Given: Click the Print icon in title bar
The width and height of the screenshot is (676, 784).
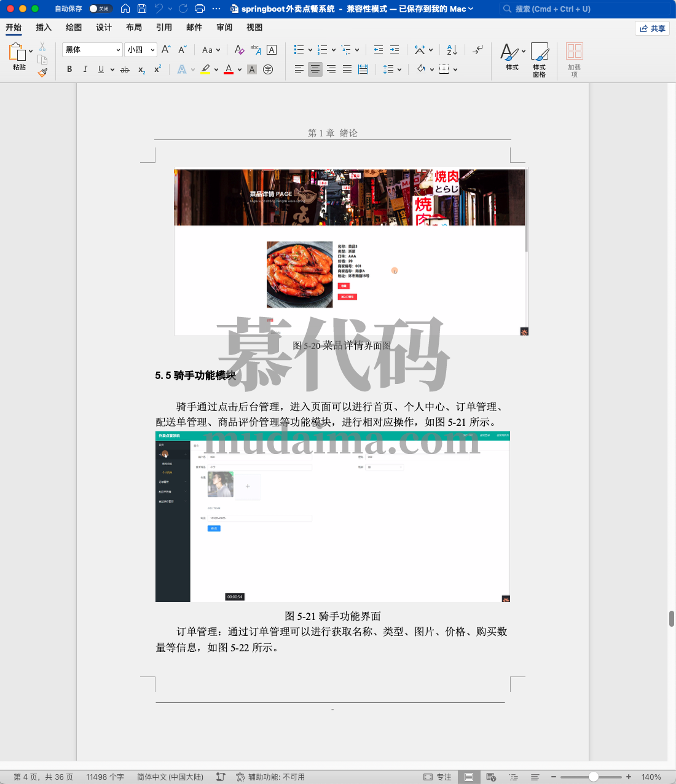Looking at the screenshot, I should click(x=199, y=9).
